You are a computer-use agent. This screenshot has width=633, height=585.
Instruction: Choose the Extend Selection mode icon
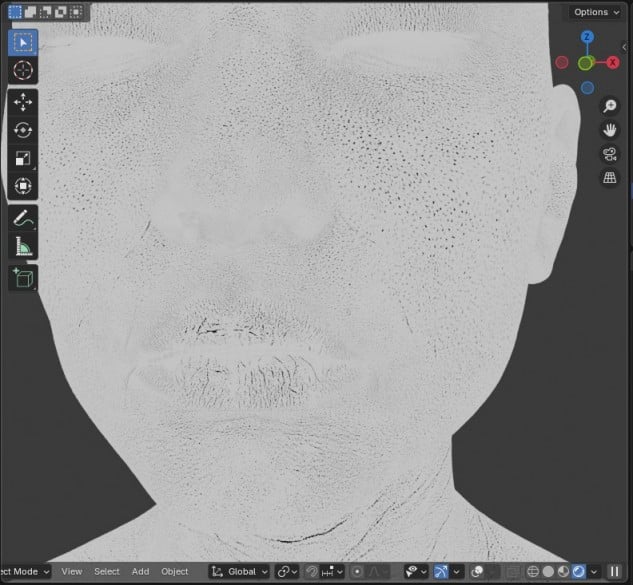31,12
